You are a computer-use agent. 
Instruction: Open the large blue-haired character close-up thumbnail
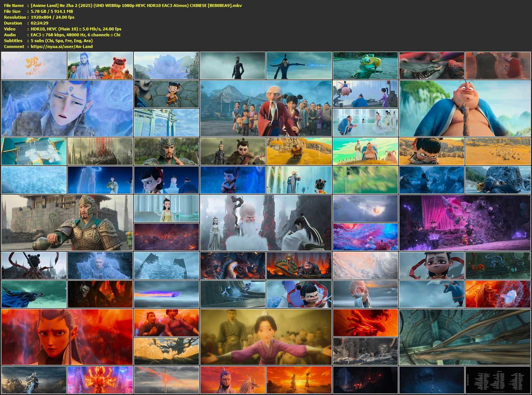click(x=67, y=108)
